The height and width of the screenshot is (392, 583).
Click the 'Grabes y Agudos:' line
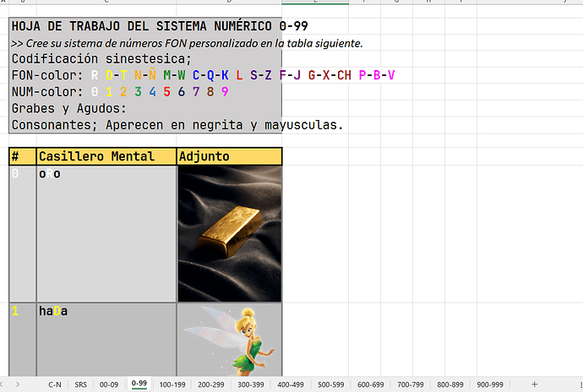click(68, 108)
